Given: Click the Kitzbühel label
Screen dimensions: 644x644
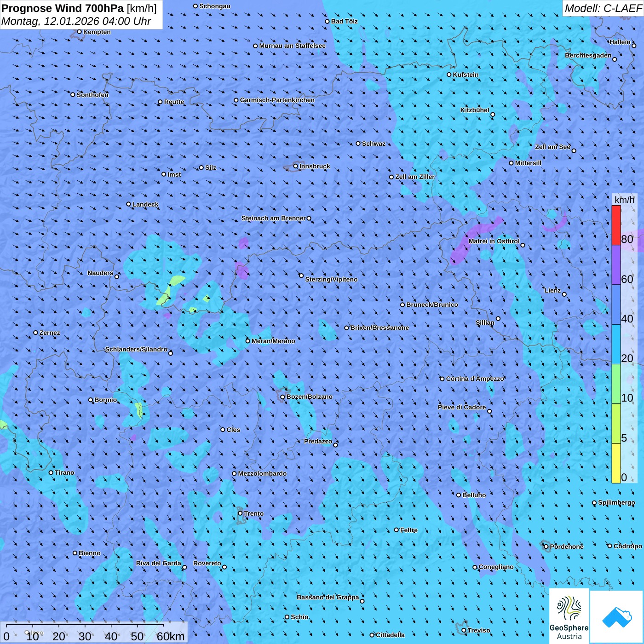Looking at the screenshot, I should 475,110.
